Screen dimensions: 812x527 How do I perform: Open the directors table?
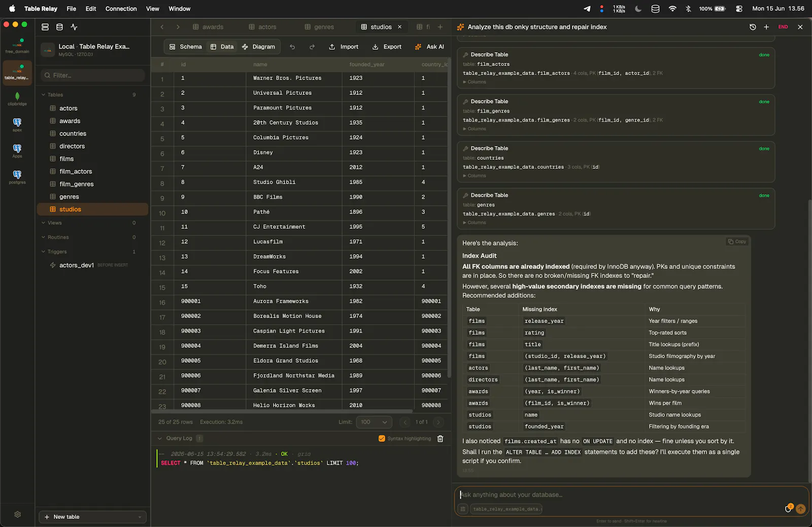coord(92,146)
